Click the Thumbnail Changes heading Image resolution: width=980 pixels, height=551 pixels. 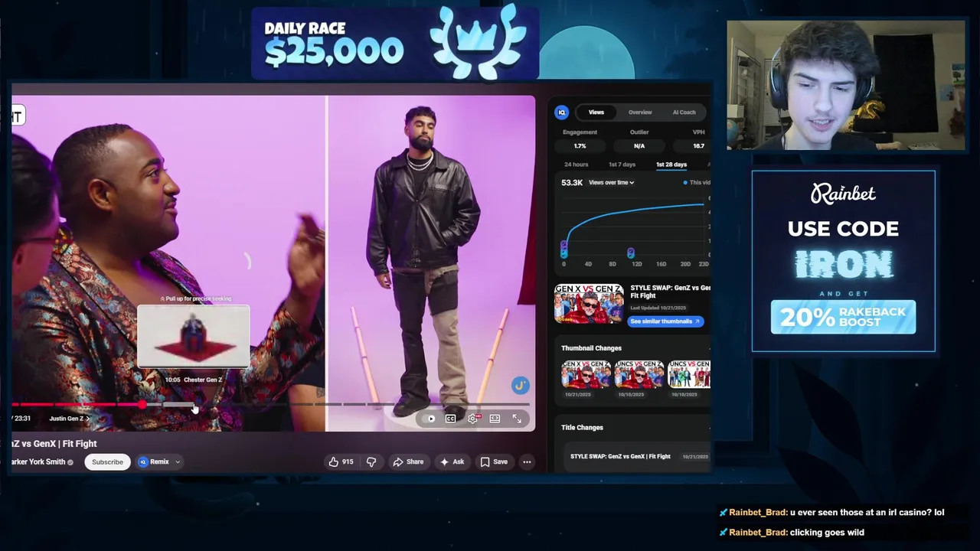(591, 348)
